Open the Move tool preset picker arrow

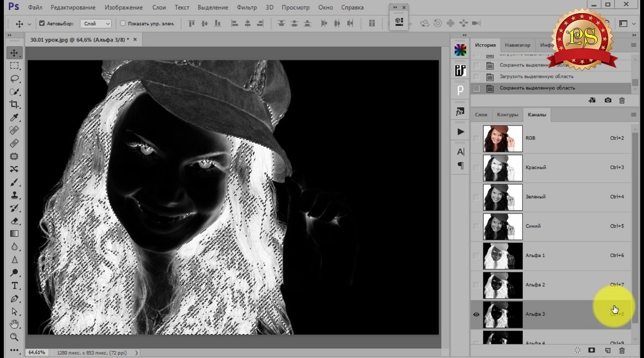pos(29,24)
